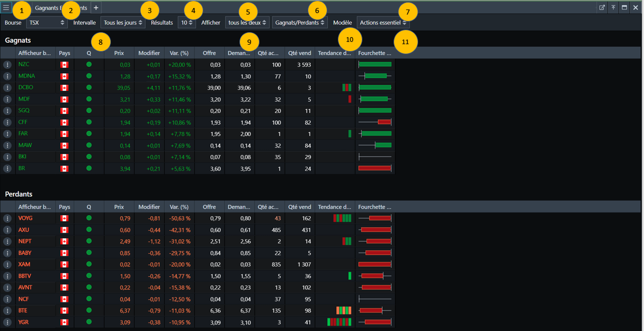Image resolution: width=644 pixels, height=331 pixels.
Task: Click three-dot menu beside DCBO row
Action: tap(8, 88)
